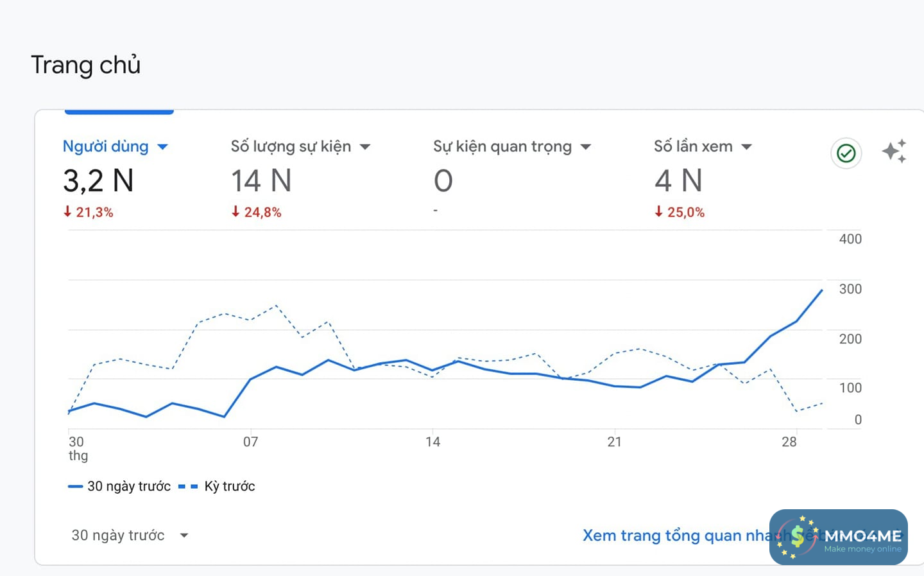924x576 pixels.
Task: Click the green data quality checkmark icon
Action: click(846, 153)
